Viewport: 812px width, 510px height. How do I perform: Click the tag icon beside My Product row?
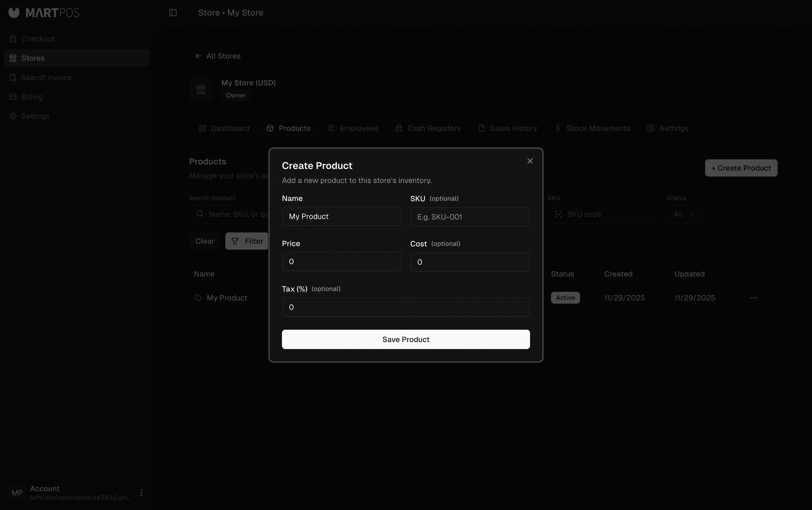[198, 297]
